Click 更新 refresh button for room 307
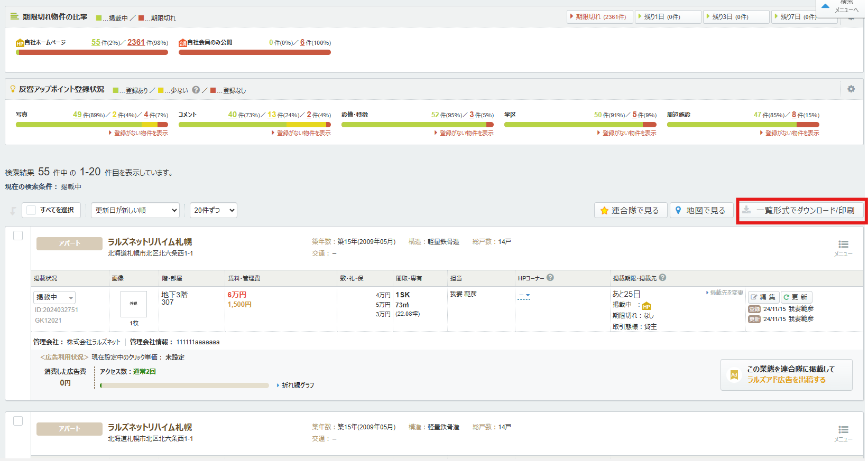The image size is (868, 461). [x=796, y=297]
